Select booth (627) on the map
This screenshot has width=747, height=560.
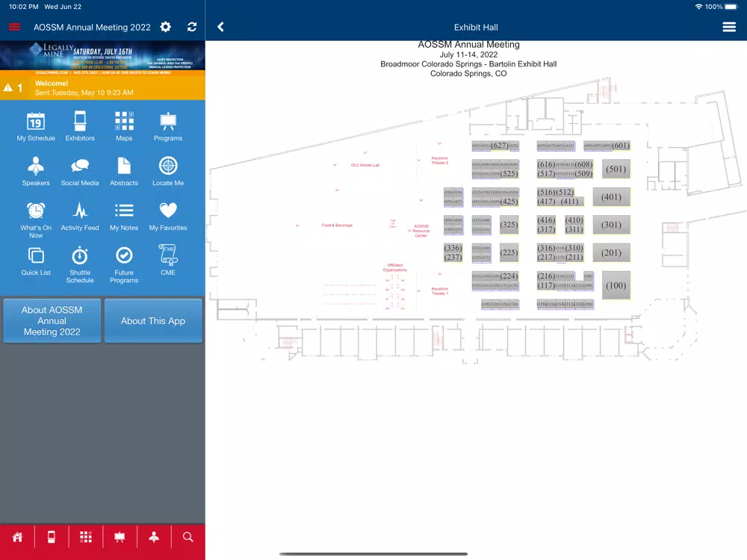tap(500, 146)
